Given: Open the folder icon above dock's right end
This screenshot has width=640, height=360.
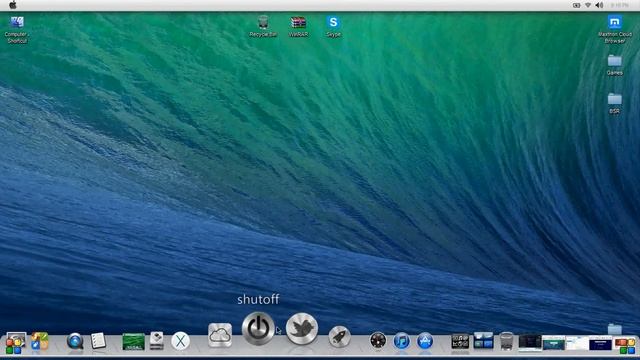Looking at the screenshot, I should pos(615,329).
